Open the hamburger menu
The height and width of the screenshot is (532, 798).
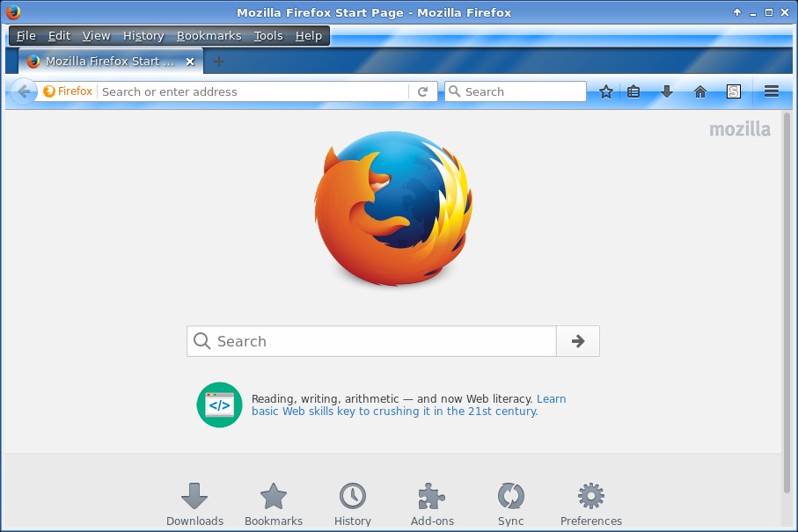[772, 91]
